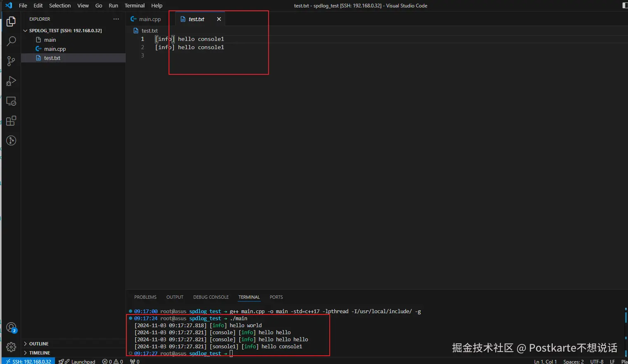The image size is (628, 364).
Task: Open the Remote Explorer view
Action: click(11, 101)
